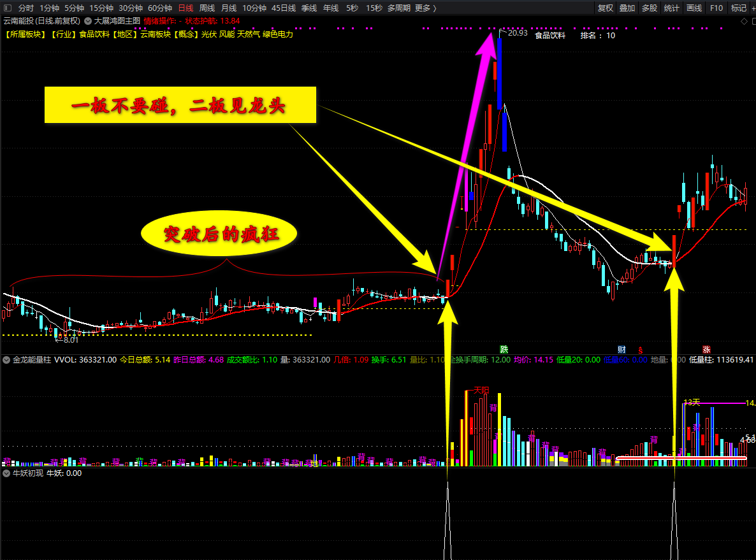
Task: Expand the 更多 periods menu
Action: pos(425,8)
